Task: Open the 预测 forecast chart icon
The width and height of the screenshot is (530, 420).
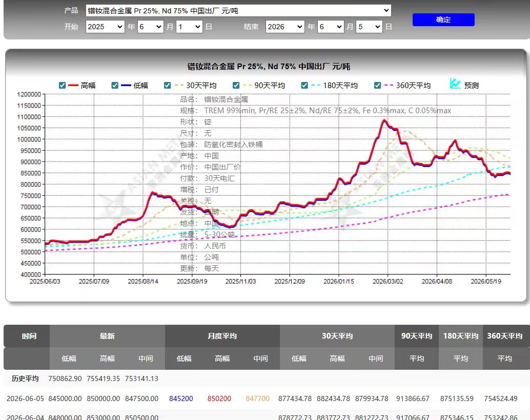Action: pos(455,83)
